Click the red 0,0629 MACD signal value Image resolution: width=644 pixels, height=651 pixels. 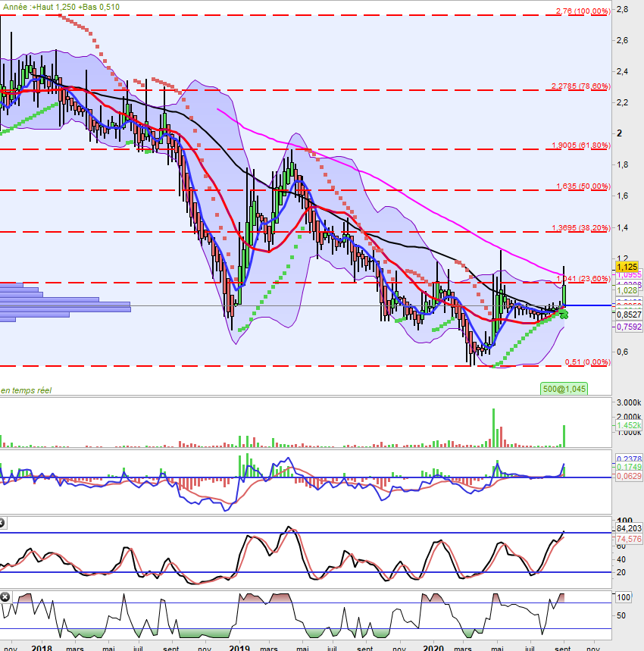click(x=629, y=476)
